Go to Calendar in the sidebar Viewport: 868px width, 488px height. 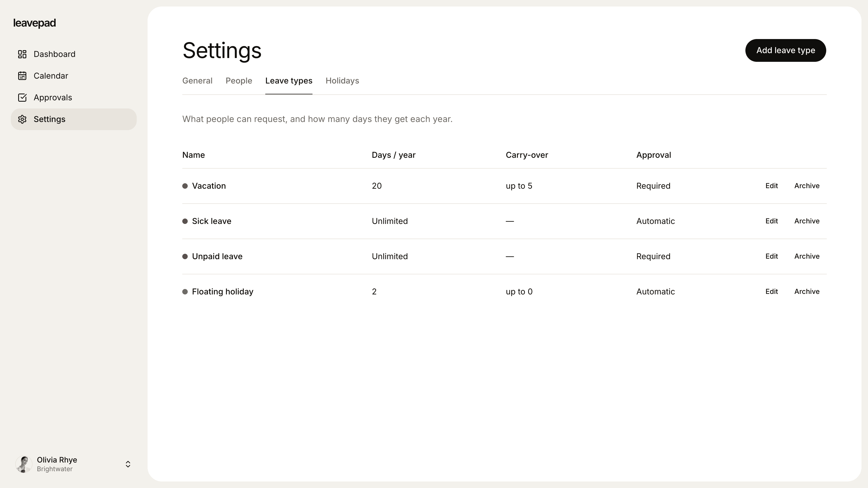click(74, 76)
